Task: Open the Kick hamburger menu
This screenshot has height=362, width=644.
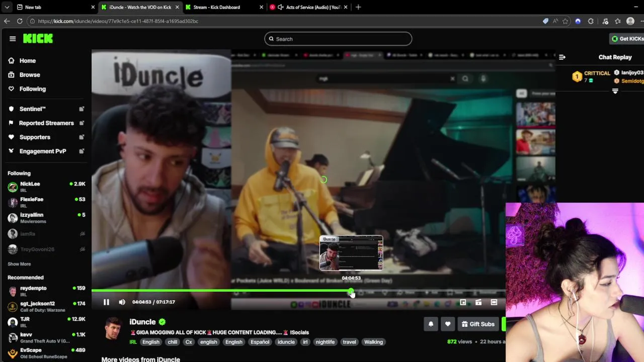Action: 13,39
